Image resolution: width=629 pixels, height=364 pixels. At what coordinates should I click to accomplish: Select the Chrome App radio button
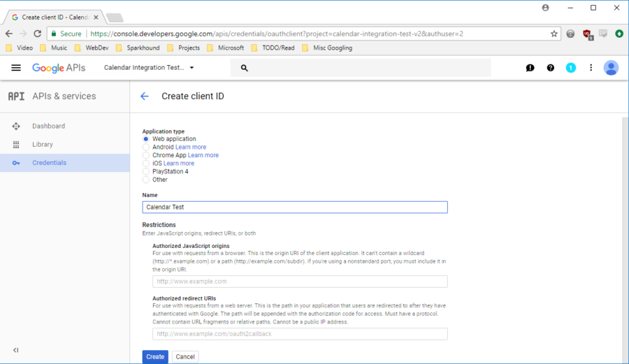click(x=145, y=155)
